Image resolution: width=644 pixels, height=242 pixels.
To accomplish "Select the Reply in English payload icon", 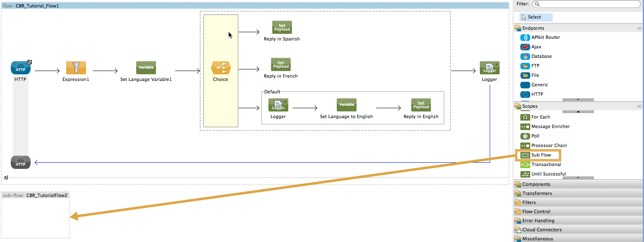I will [x=421, y=105].
